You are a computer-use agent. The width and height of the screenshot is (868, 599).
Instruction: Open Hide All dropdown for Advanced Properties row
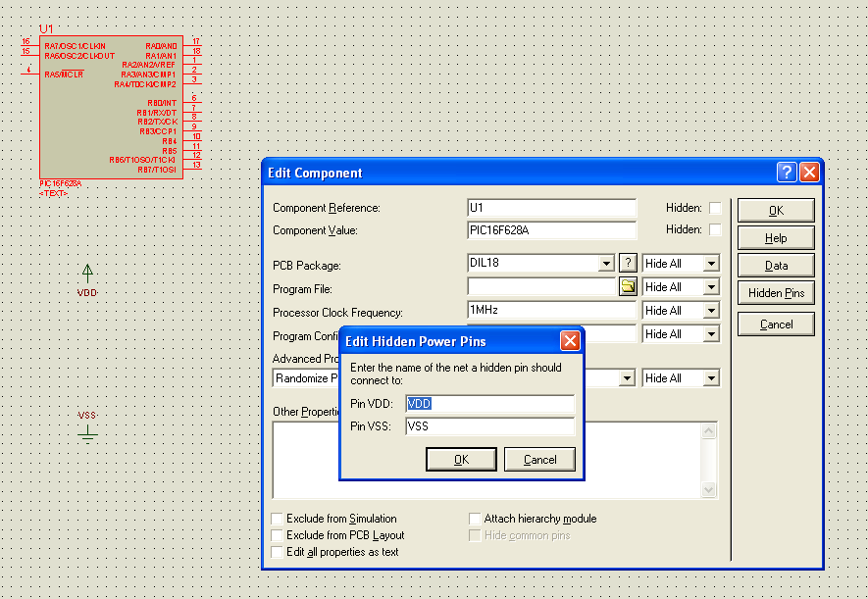click(x=711, y=378)
